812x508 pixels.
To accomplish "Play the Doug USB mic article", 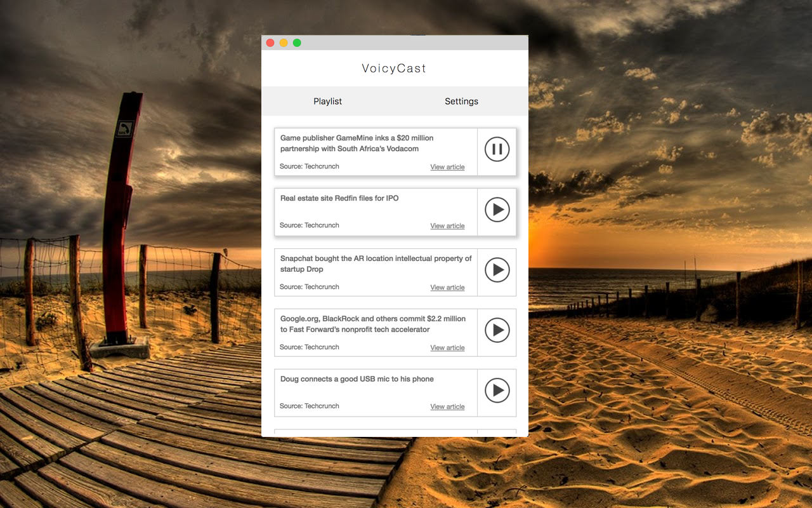I will pyautogui.click(x=497, y=391).
